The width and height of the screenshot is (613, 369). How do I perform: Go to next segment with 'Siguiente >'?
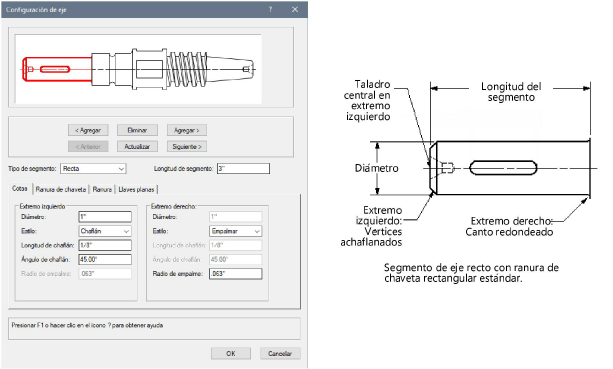tap(186, 147)
